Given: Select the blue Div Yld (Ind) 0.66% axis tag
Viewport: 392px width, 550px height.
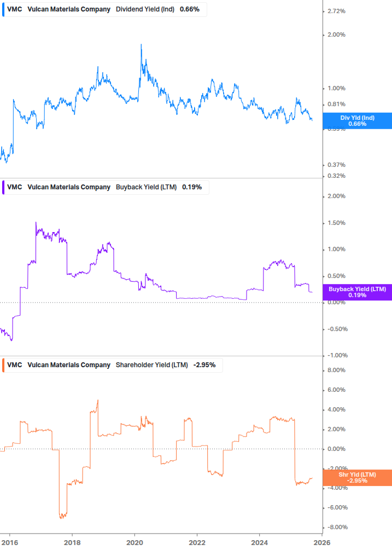Looking at the screenshot, I should coord(357,120).
